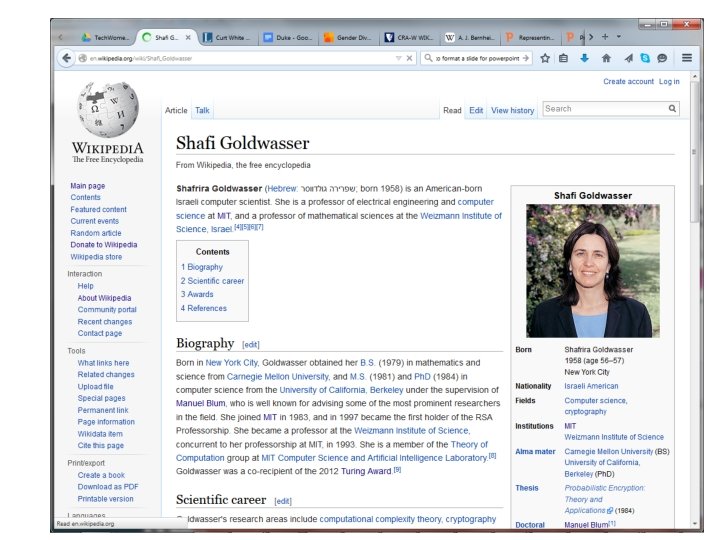Screen dimensions: 720x540
Task: Click What links here tool
Action: click(x=103, y=363)
